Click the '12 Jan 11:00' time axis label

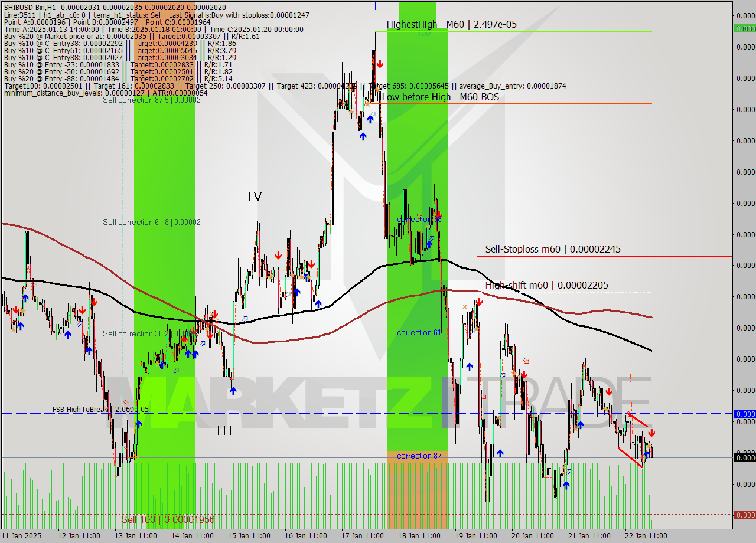[x=78, y=536]
